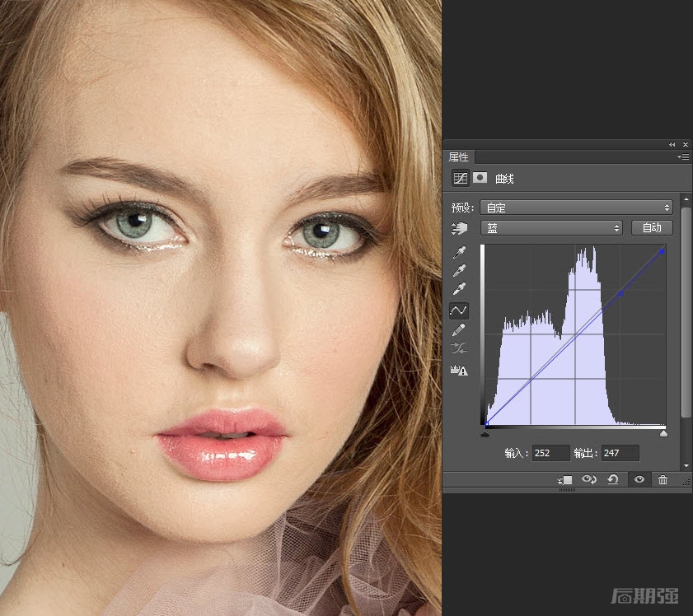The width and height of the screenshot is (693, 616).
Task: Select edit points to modify curve tool
Action: point(459,310)
